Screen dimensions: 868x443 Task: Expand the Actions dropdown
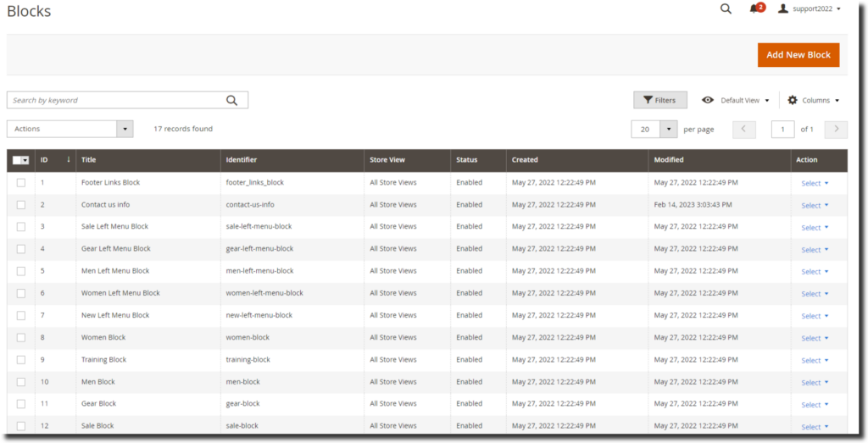pos(125,129)
